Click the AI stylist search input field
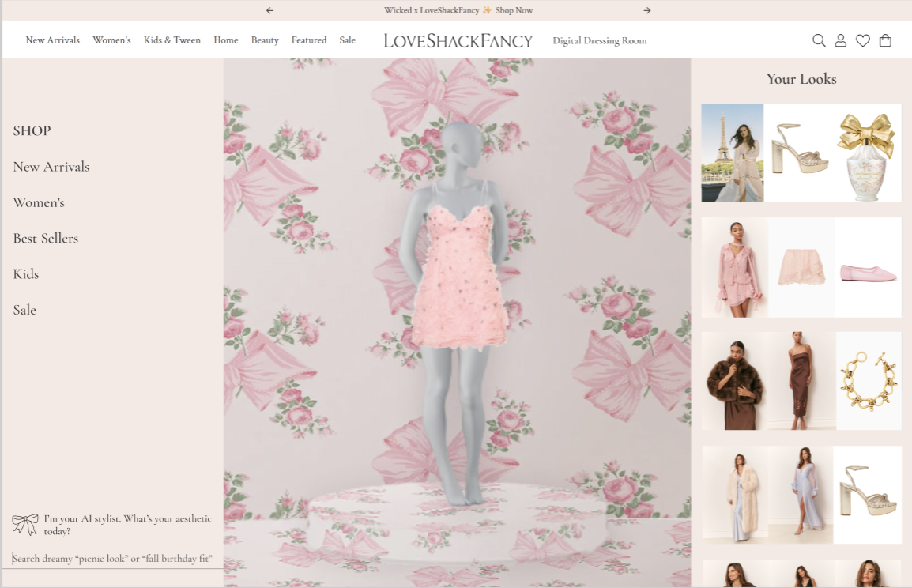This screenshot has width=912, height=588. [113, 558]
